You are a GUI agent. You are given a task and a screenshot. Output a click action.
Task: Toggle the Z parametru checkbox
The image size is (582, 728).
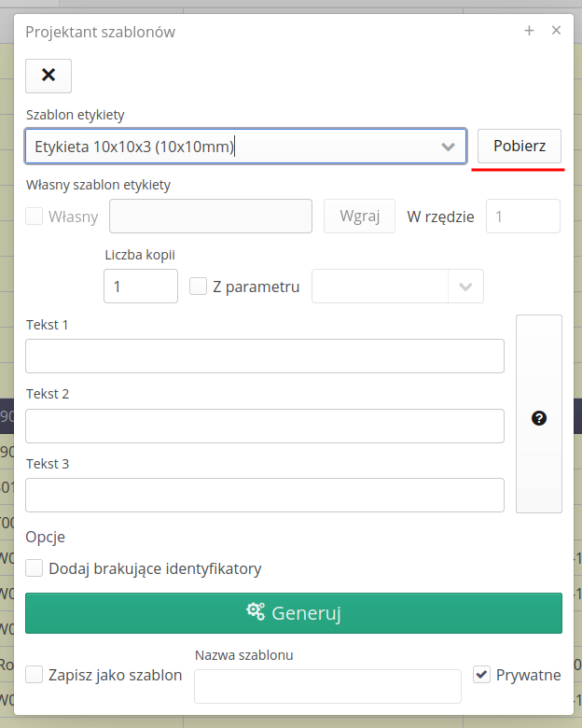point(199,287)
